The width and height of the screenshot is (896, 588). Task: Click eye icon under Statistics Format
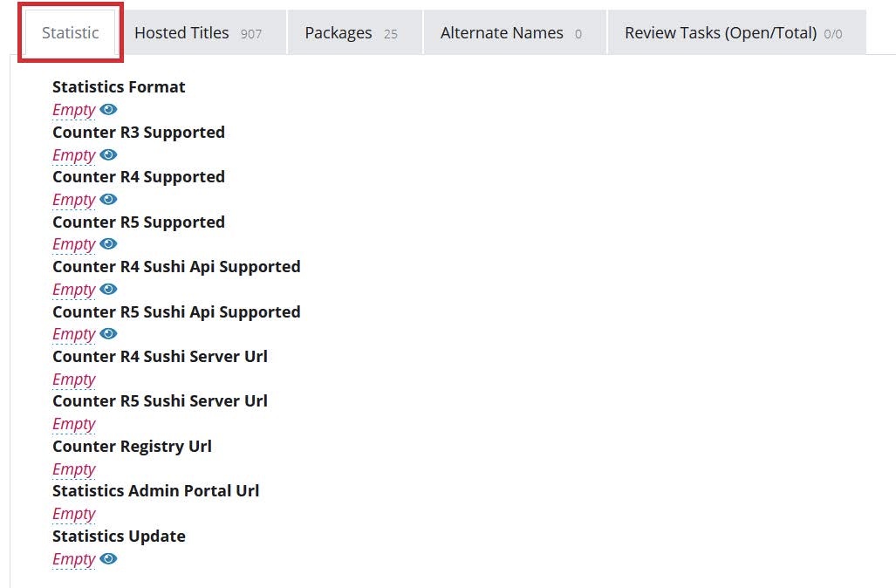point(108,110)
